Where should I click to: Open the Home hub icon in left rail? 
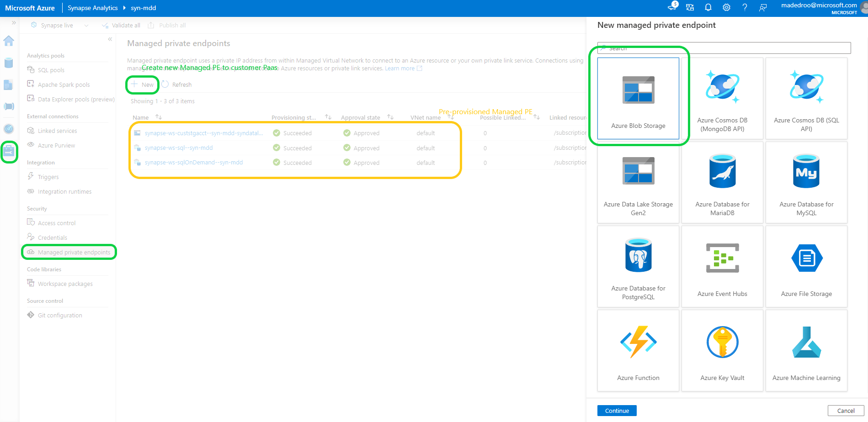tap(9, 41)
